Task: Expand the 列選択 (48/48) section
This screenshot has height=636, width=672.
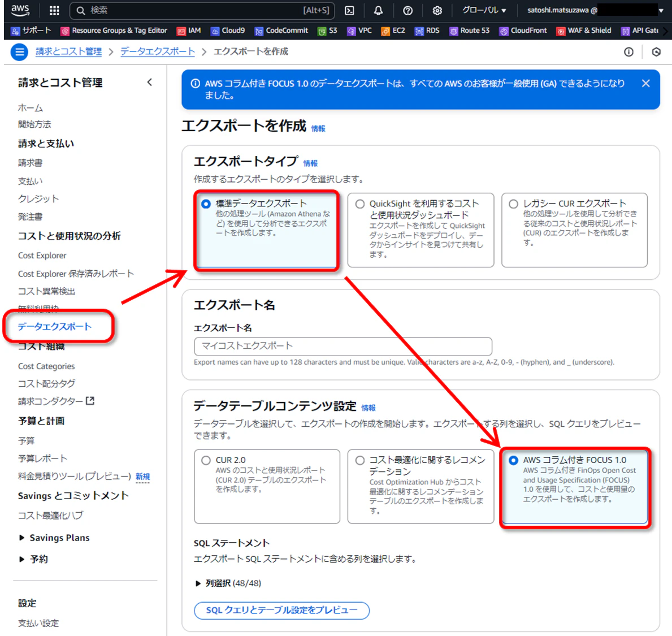Action: [x=228, y=583]
